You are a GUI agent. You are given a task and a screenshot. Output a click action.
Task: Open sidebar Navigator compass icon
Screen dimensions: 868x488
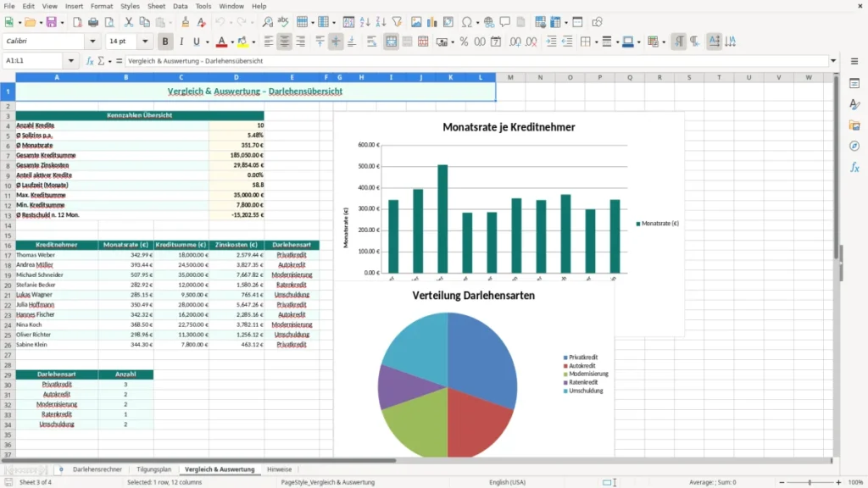pos(854,146)
